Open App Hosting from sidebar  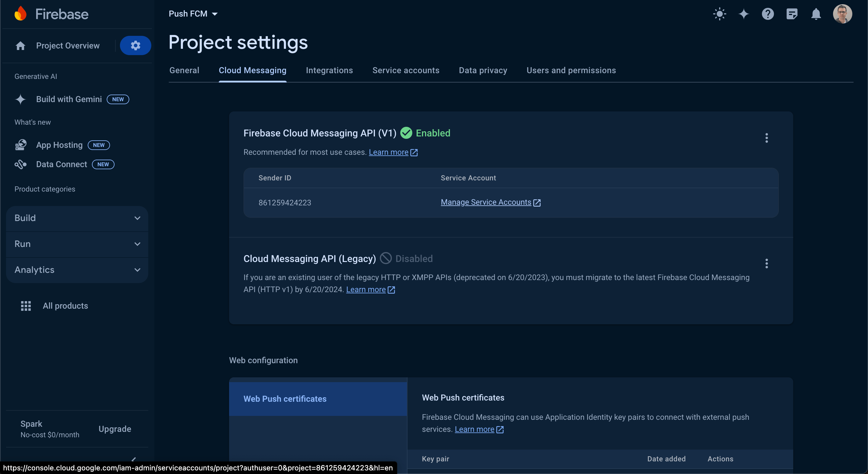coord(59,145)
